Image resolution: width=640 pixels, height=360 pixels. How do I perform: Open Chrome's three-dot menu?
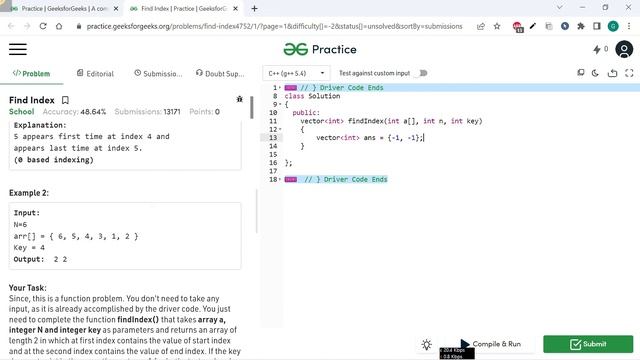[x=629, y=26]
